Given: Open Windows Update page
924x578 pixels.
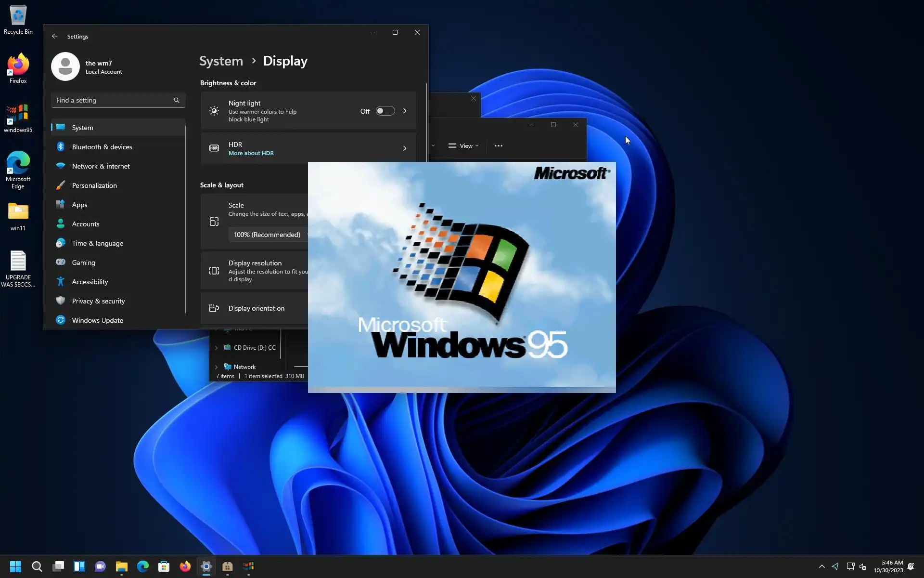Looking at the screenshot, I should coord(97,320).
